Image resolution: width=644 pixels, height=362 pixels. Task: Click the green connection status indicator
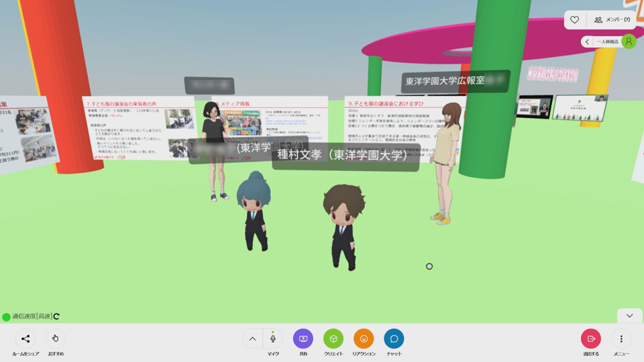click(x=6, y=317)
